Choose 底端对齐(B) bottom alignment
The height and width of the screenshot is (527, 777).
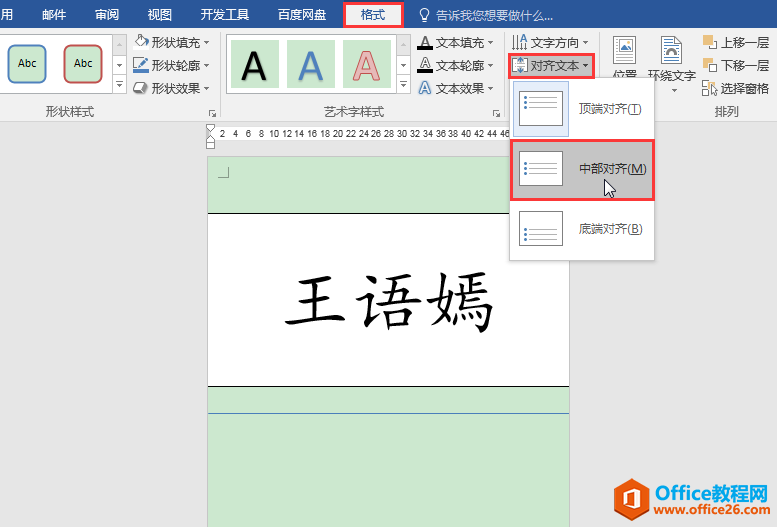pyautogui.click(x=582, y=229)
